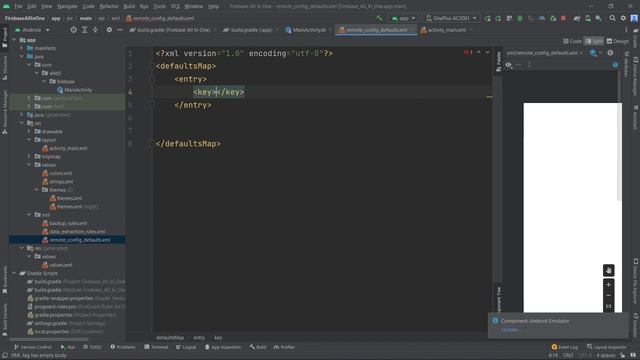
Task: Open the Structure tool window stripe
Action: coord(4,68)
